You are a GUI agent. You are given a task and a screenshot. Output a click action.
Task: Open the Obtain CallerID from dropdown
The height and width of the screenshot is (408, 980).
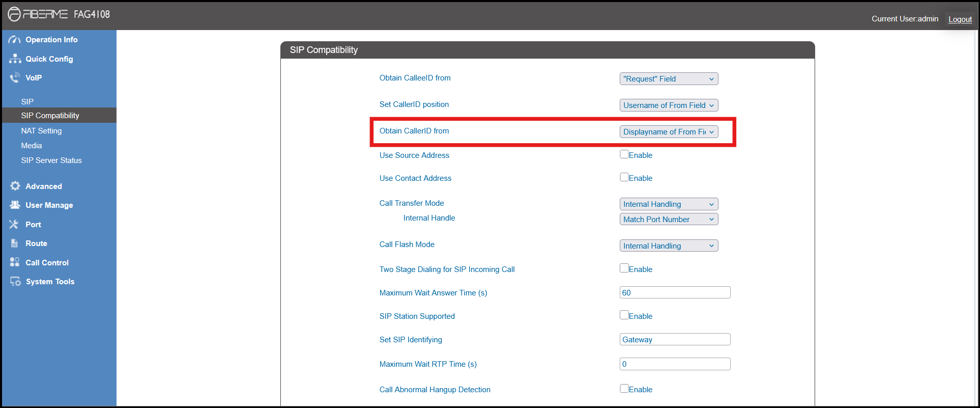coord(669,132)
